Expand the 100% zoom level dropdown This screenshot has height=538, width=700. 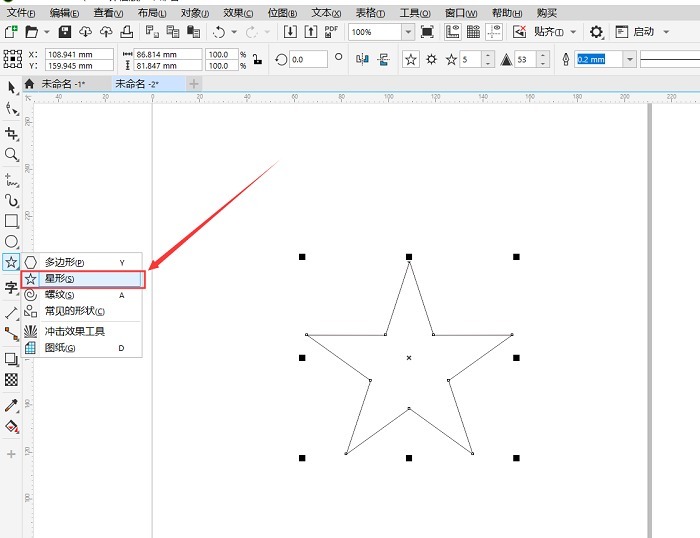[408, 32]
